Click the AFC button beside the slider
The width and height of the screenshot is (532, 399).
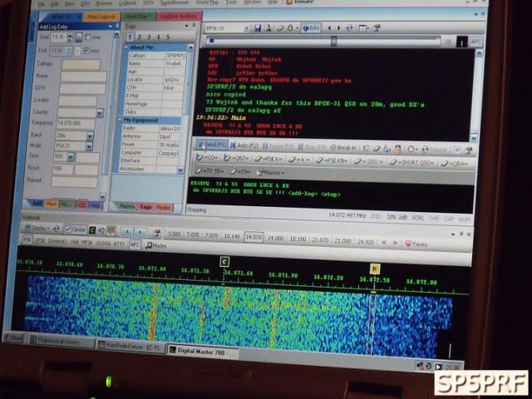click(474, 40)
